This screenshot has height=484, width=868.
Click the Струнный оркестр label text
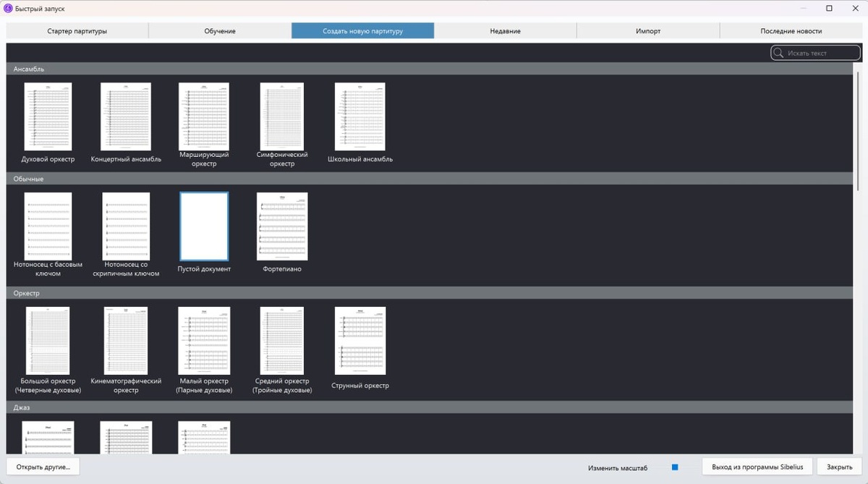360,386
